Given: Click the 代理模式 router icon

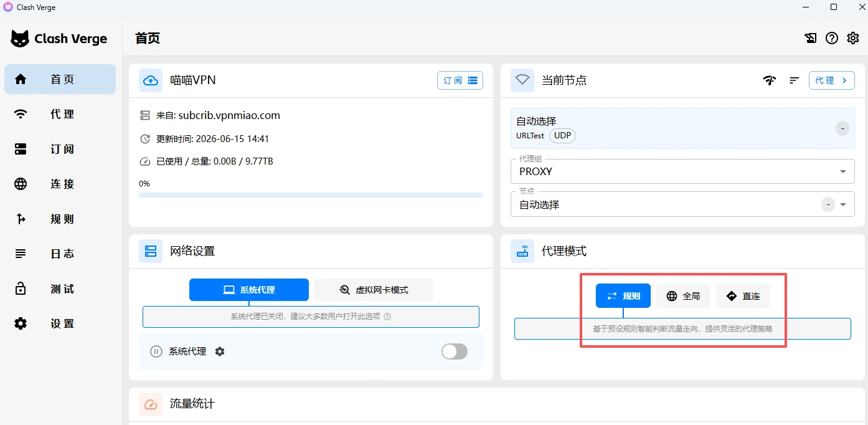Looking at the screenshot, I should [522, 251].
